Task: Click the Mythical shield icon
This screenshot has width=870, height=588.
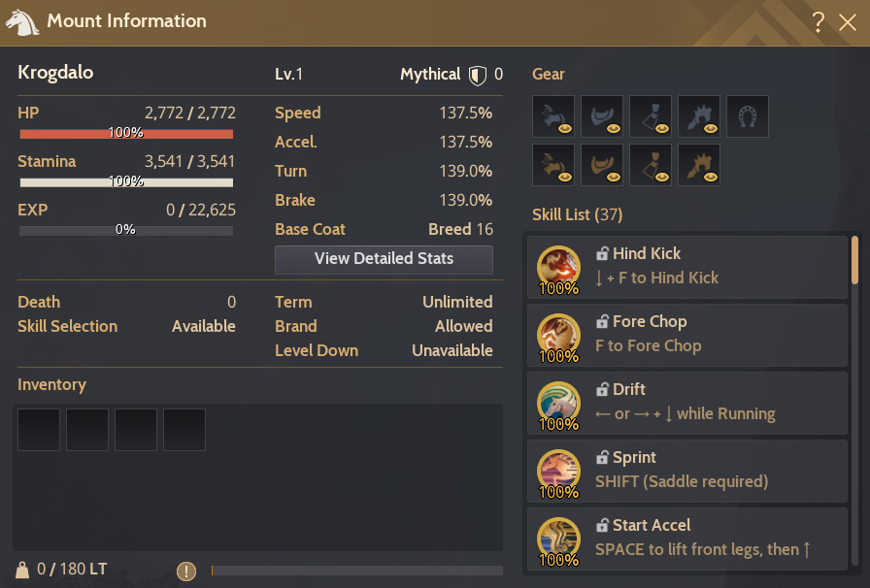Action: [477, 75]
